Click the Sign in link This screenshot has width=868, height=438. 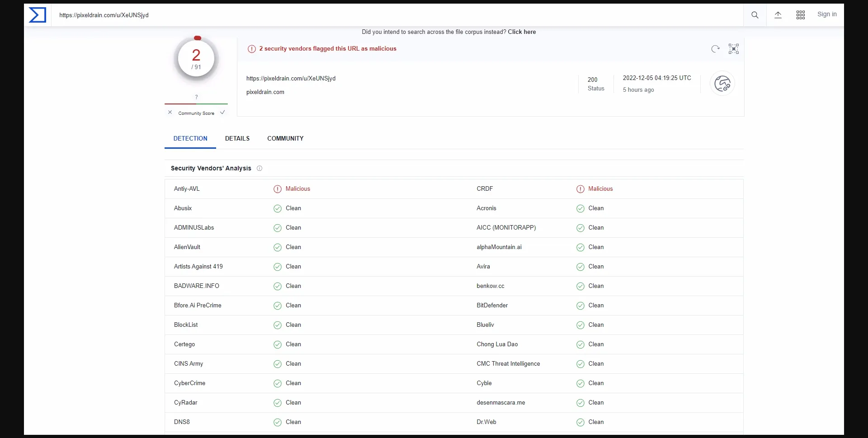[826, 14]
